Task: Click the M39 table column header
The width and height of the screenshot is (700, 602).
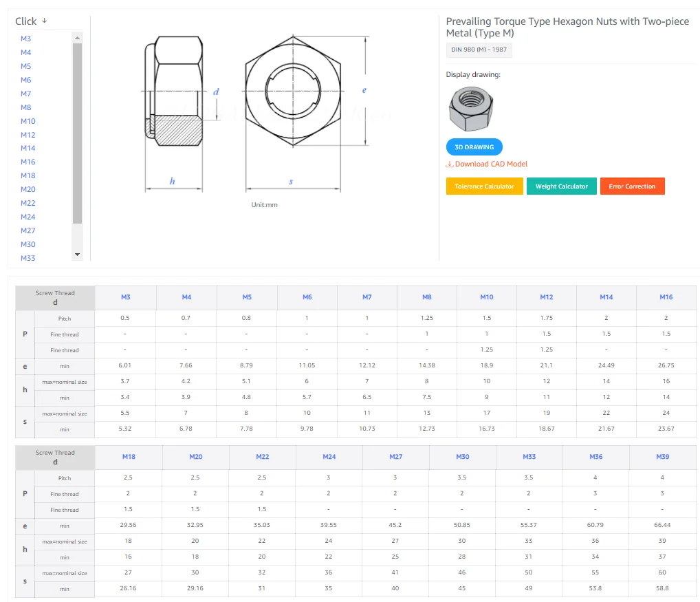Action: [662, 457]
